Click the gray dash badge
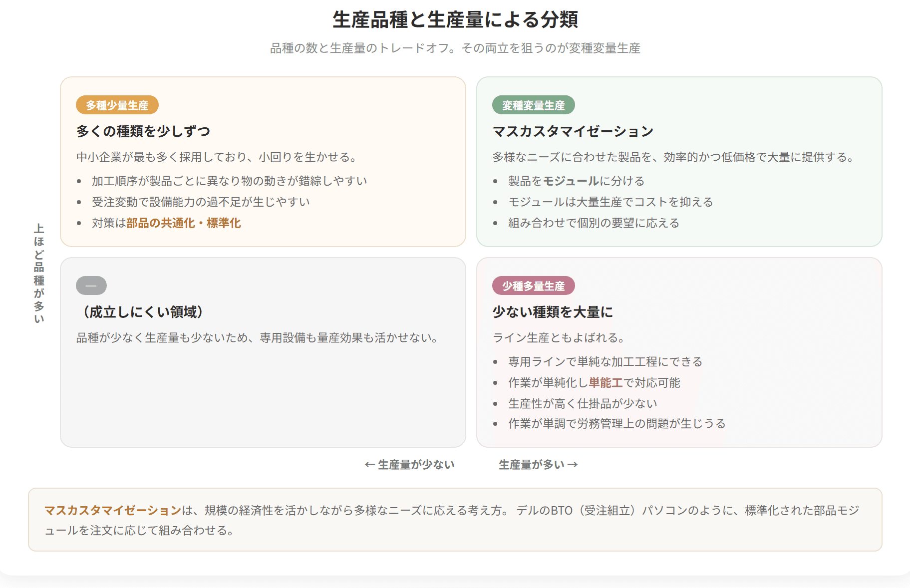Image resolution: width=910 pixels, height=588 pixels. pos(91,286)
